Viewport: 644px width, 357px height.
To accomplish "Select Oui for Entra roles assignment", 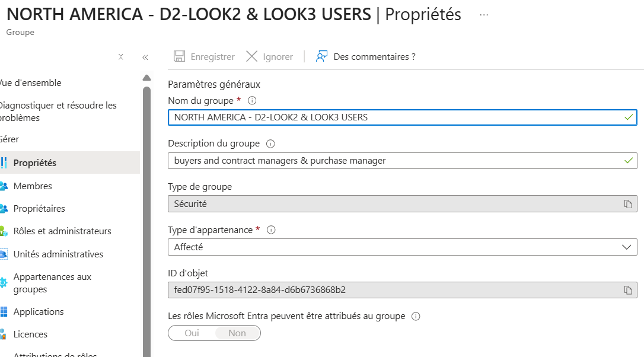I will pos(192,333).
